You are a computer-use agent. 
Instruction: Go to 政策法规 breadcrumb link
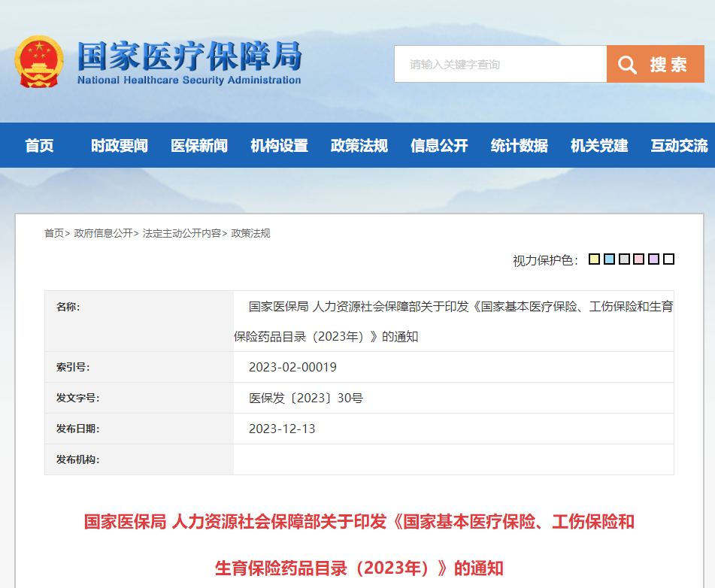coord(250,233)
